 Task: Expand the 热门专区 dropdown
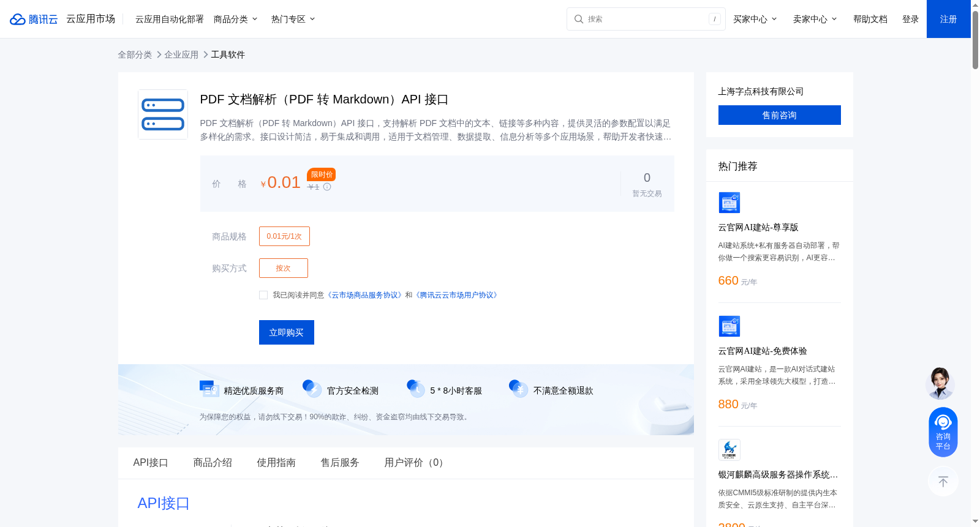tap(293, 19)
